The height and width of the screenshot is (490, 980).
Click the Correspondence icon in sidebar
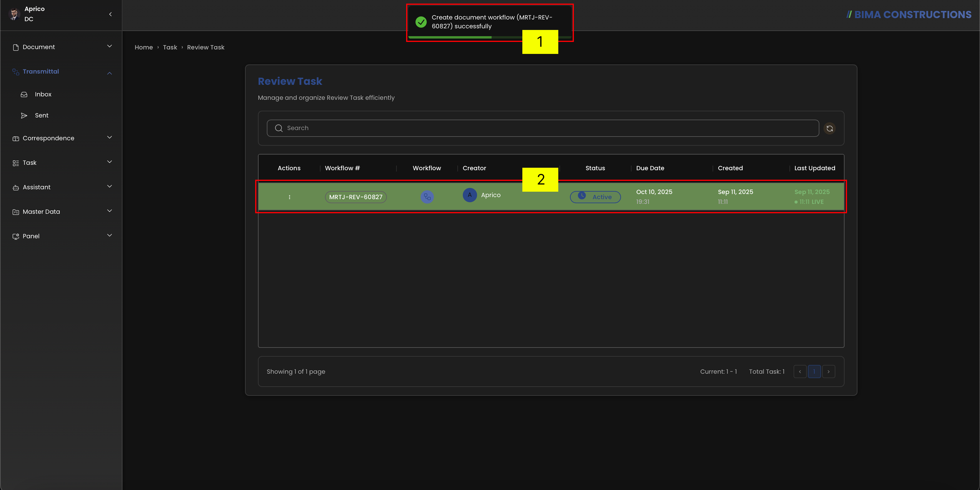(x=16, y=138)
